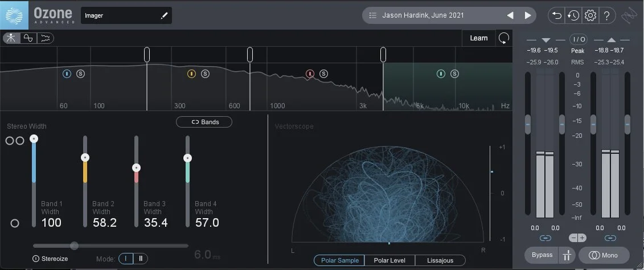
Task: Select the Imager figure view icon
Action: point(11,38)
